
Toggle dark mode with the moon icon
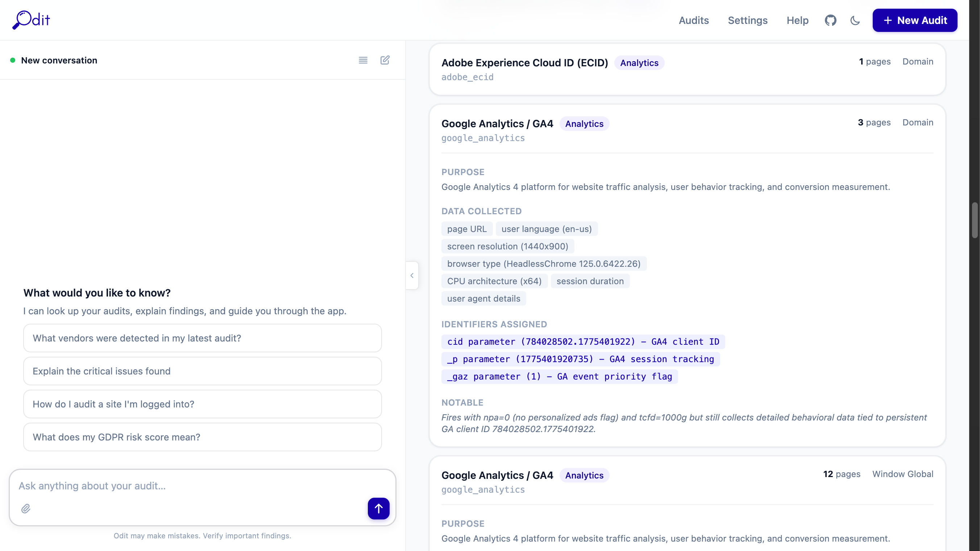pos(855,21)
